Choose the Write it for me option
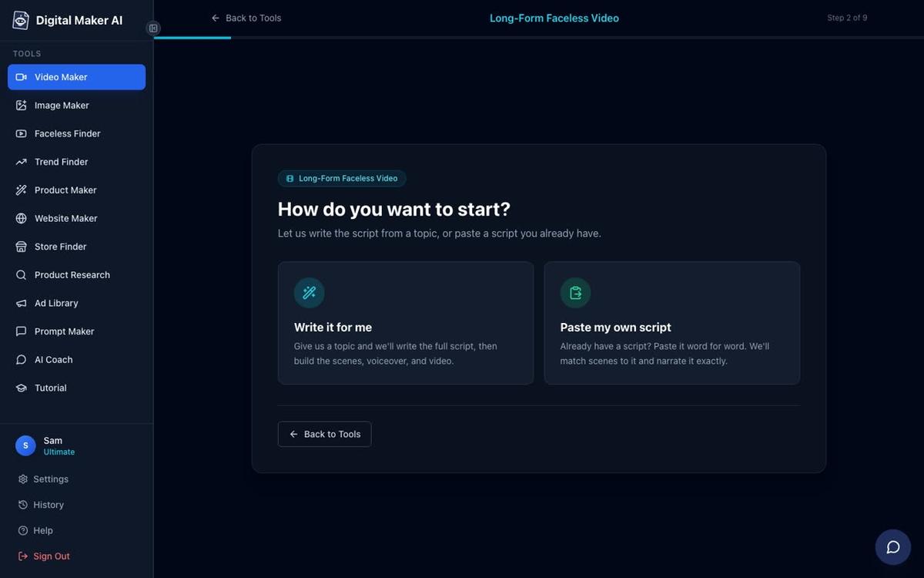924x578 pixels. [406, 323]
